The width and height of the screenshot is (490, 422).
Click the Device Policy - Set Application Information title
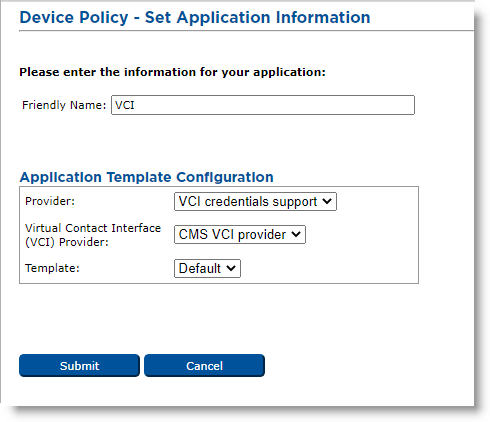[x=195, y=18]
